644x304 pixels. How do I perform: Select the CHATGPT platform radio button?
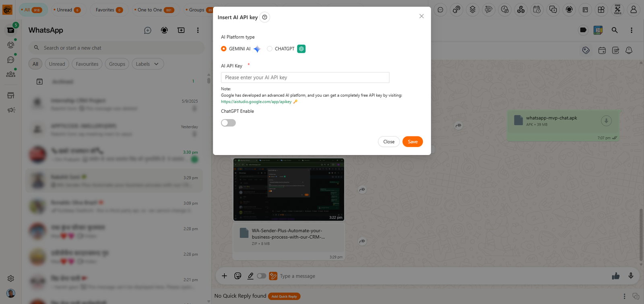coord(270,49)
